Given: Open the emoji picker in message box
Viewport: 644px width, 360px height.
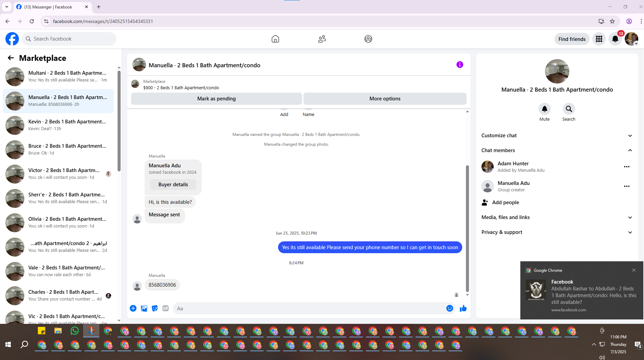Looking at the screenshot, I should tap(449, 308).
